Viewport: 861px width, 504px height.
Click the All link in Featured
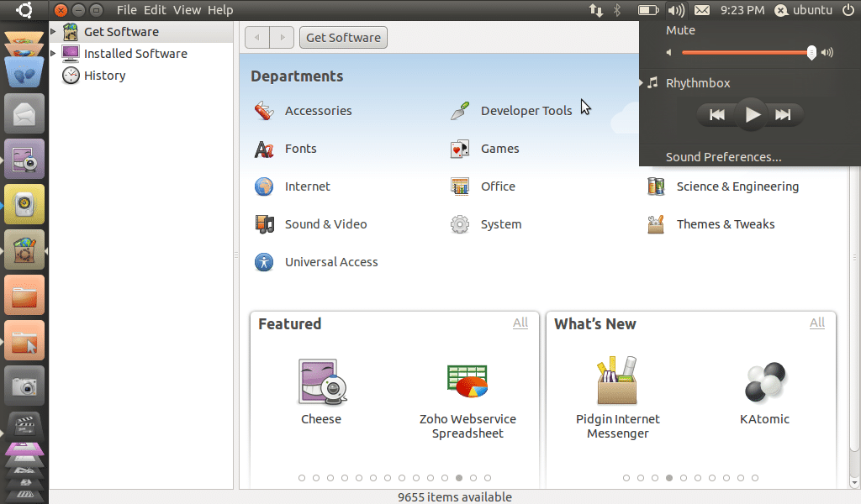[520, 323]
